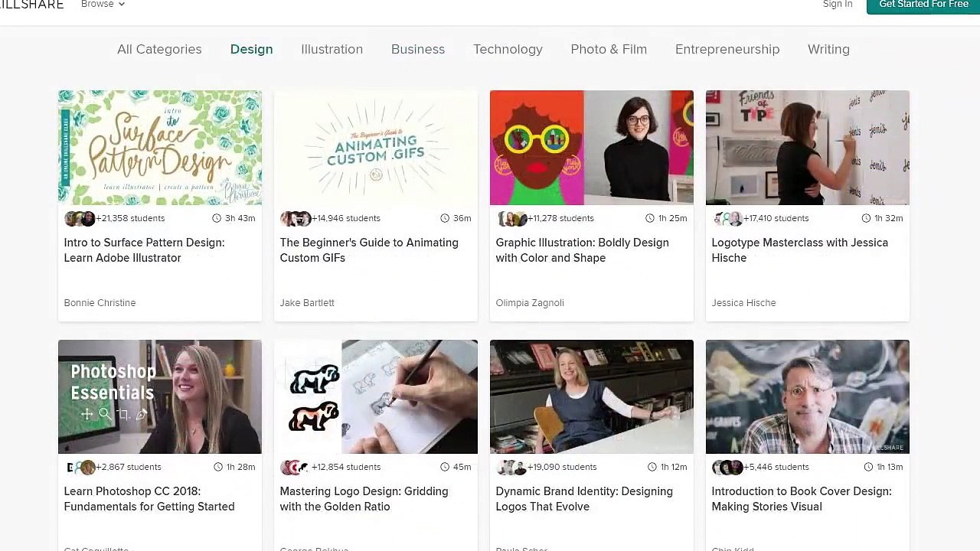Switch to the Writing tab
The width and height of the screenshot is (980, 551).
tap(828, 49)
